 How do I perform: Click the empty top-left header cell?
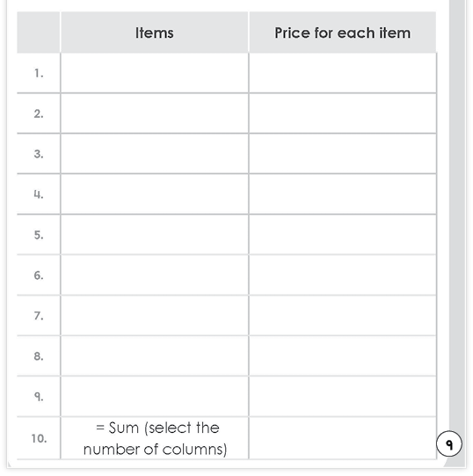38,33
